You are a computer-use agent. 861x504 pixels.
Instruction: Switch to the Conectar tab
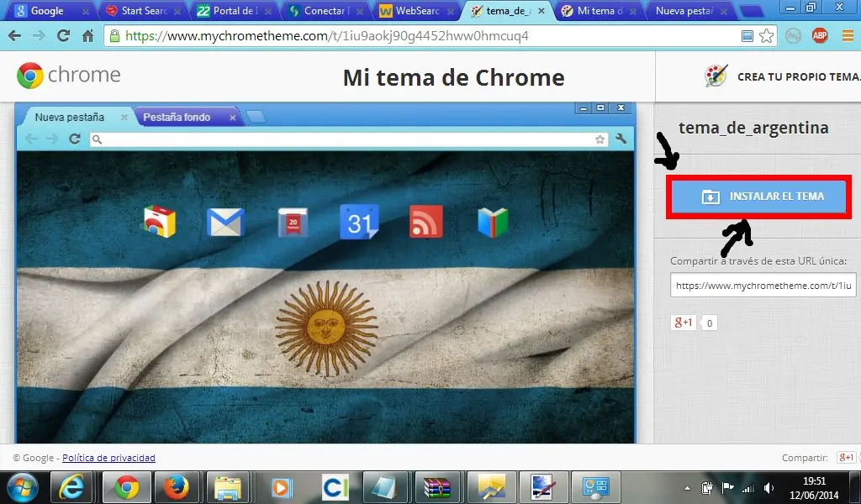pyautogui.click(x=327, y=10)
